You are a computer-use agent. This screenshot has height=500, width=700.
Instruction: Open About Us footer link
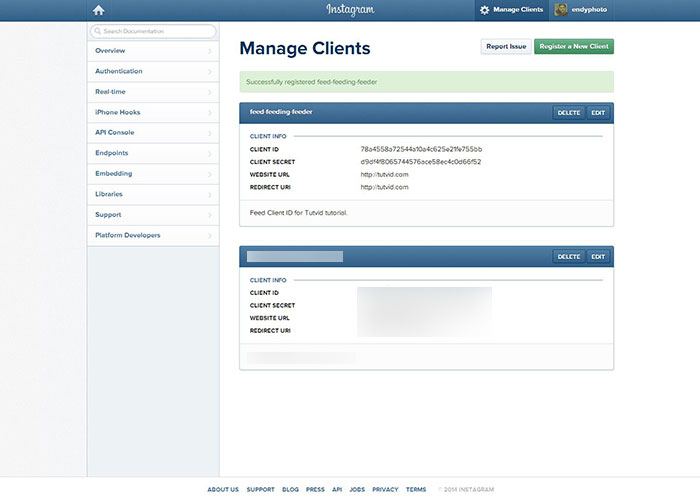click(223, 490)
